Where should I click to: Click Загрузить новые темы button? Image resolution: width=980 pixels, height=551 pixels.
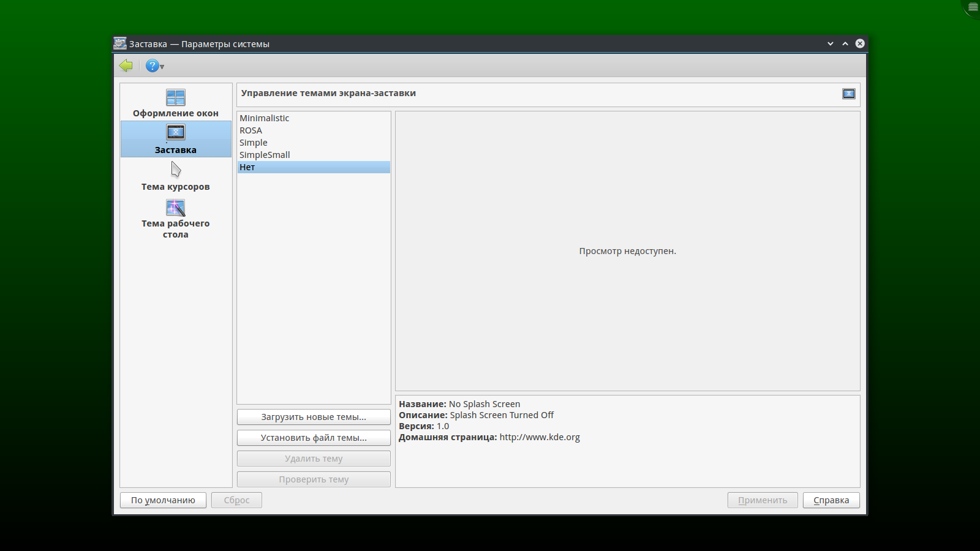coord(314,417)
